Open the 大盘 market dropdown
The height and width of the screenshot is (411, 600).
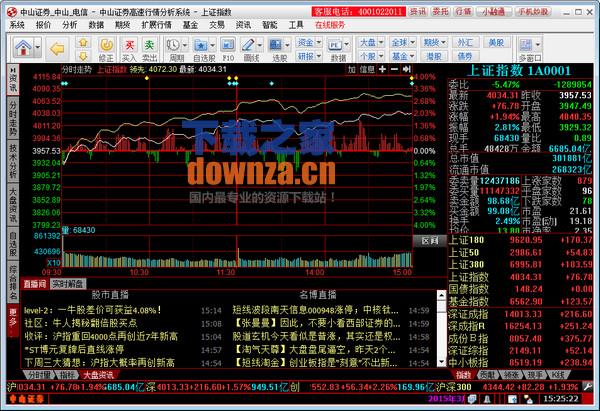(371, 42)
